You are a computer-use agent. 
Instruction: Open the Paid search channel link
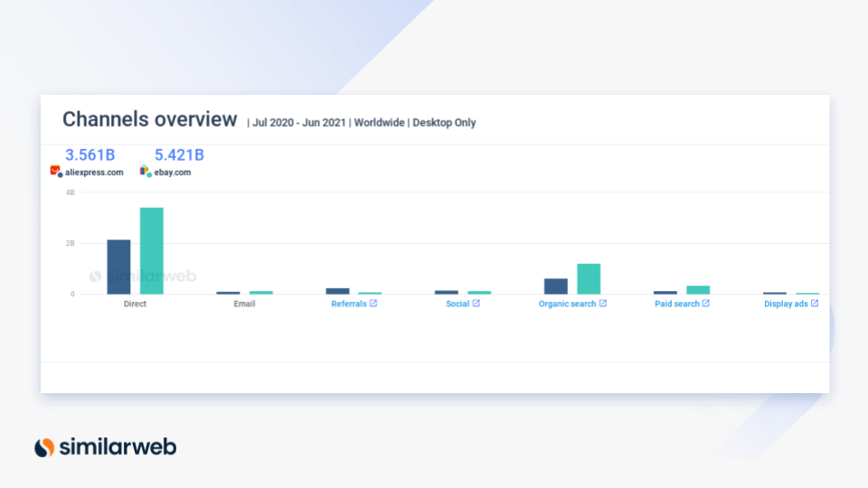[x=677, y=304]
